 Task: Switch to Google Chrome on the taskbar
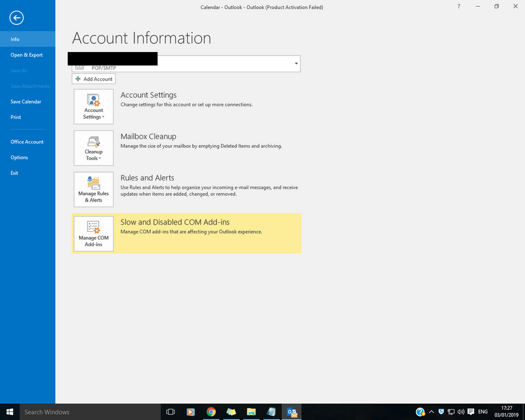pos(211,412)
